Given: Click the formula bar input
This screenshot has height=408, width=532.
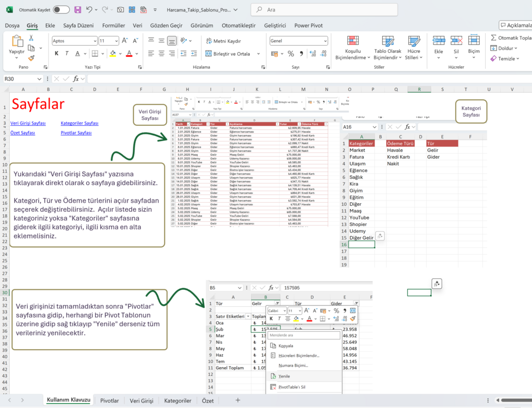Looking at the screenshot, I should [309, 79].
